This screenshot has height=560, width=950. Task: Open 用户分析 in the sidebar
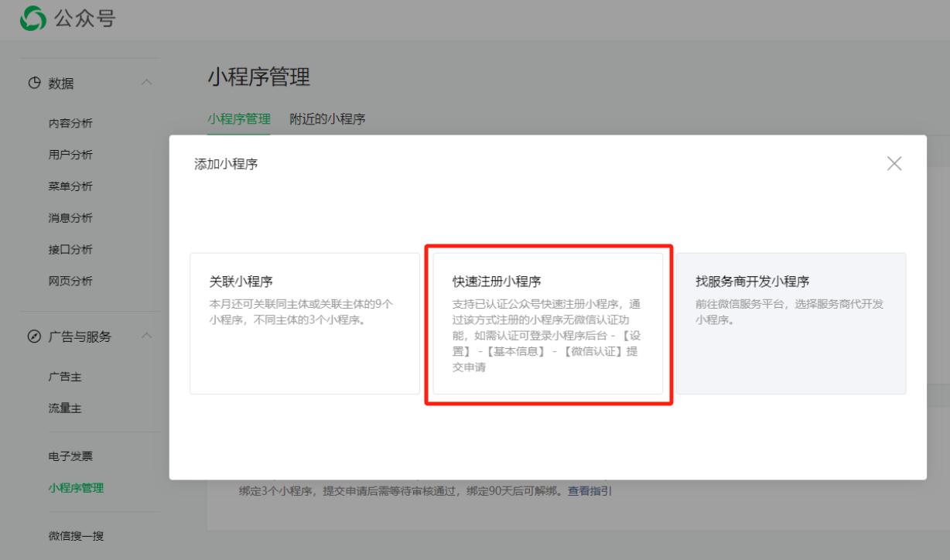point(70,155)
